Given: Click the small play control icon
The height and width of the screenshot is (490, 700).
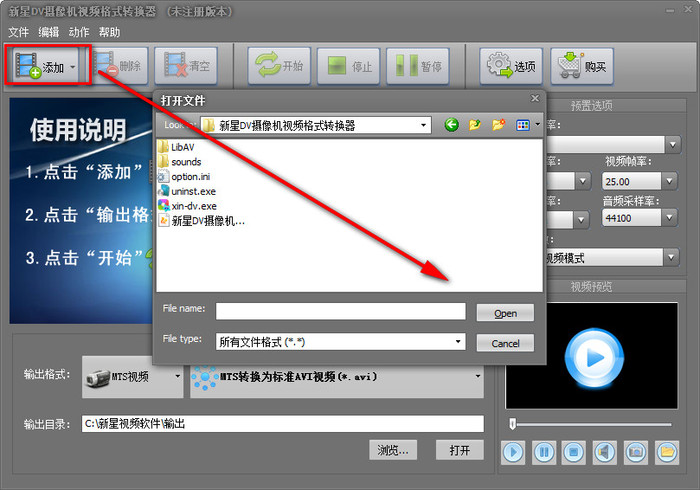Looking at the screenshot, I should coord(513,453).
